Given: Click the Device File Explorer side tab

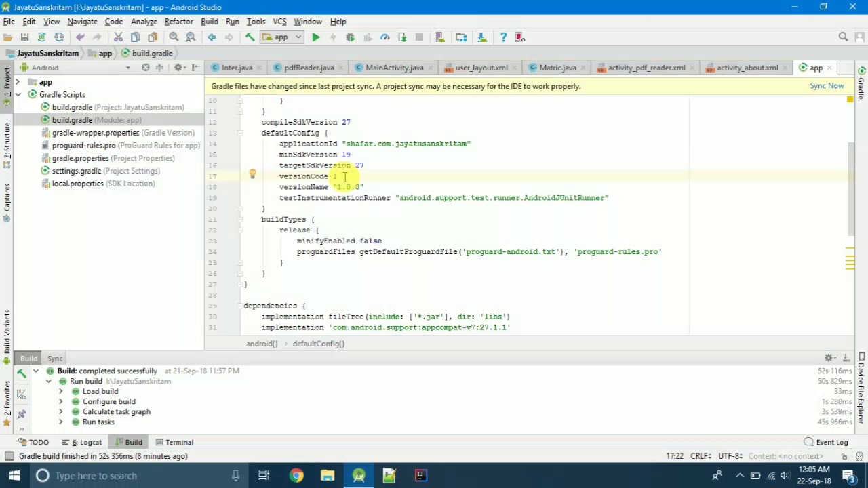Looking at the screenshot, I should pos(861,390).
